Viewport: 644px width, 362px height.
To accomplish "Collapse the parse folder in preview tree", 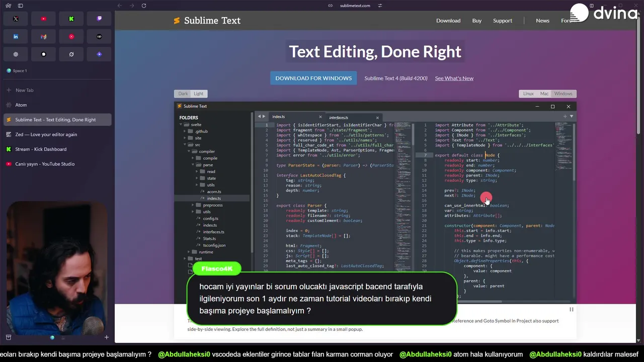I will [x=193, y=165].
